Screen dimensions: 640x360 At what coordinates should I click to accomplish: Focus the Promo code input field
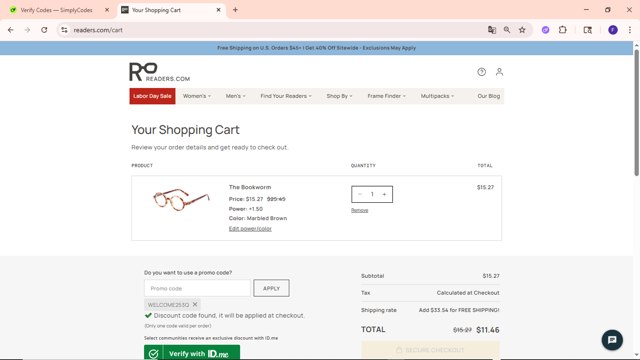[x=197, y=288]
